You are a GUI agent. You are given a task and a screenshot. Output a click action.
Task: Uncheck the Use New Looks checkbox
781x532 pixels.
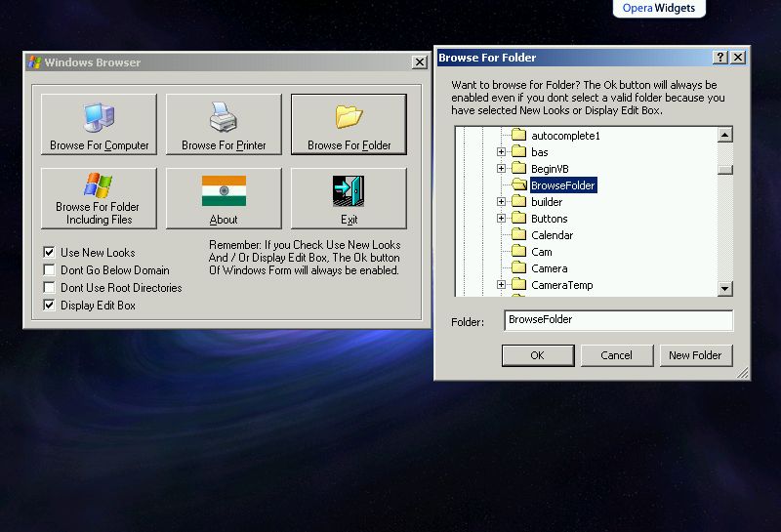[x=49, y=253]
